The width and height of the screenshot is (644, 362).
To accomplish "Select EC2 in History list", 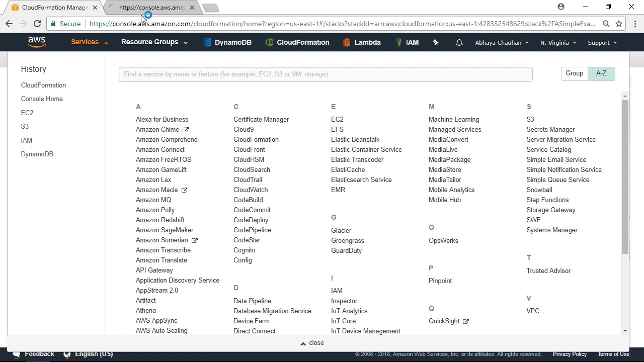I will [27, 113].
